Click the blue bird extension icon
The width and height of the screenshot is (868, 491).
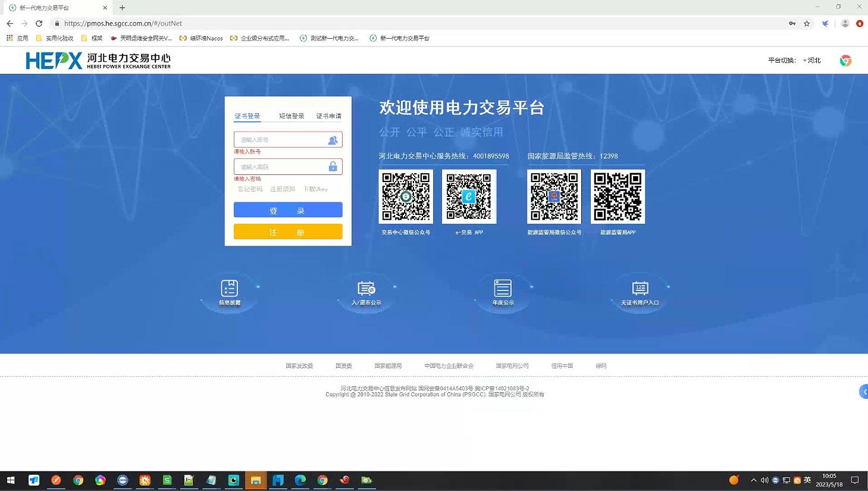[825, 23]
